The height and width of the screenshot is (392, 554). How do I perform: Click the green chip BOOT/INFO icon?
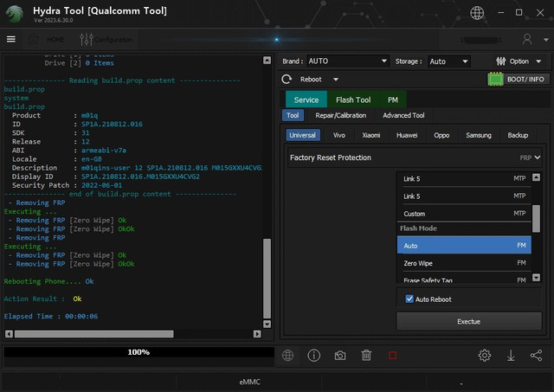tap(495, 79)
